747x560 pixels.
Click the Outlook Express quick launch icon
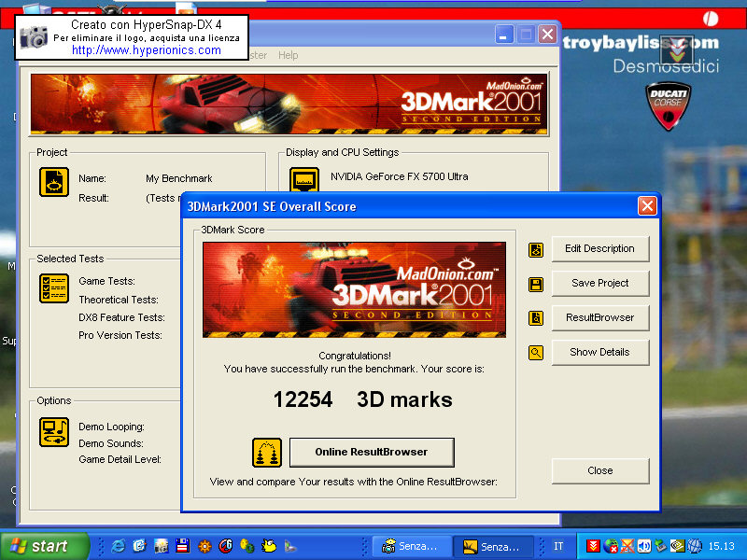(x=139, y=546)
